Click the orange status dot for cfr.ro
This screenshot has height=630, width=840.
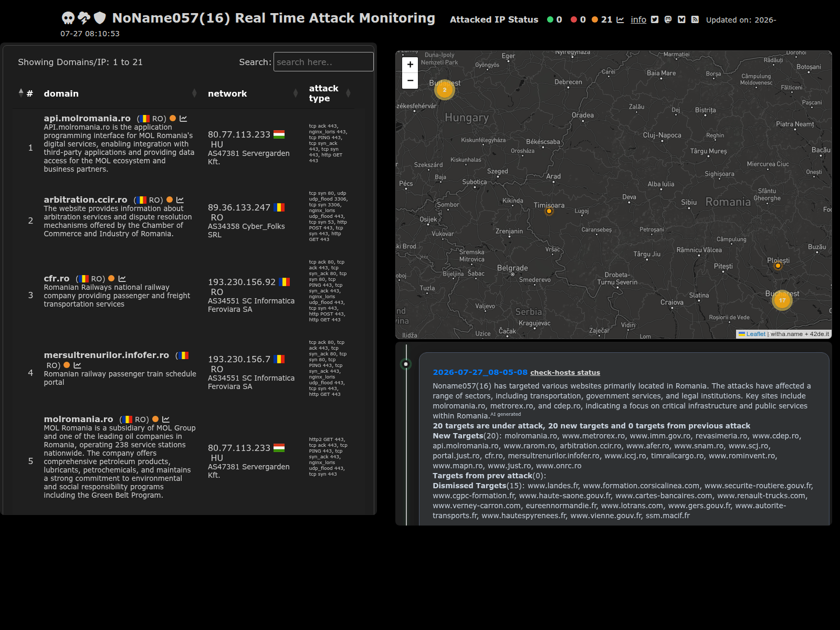pyautogui.click(x=111, y=278)
